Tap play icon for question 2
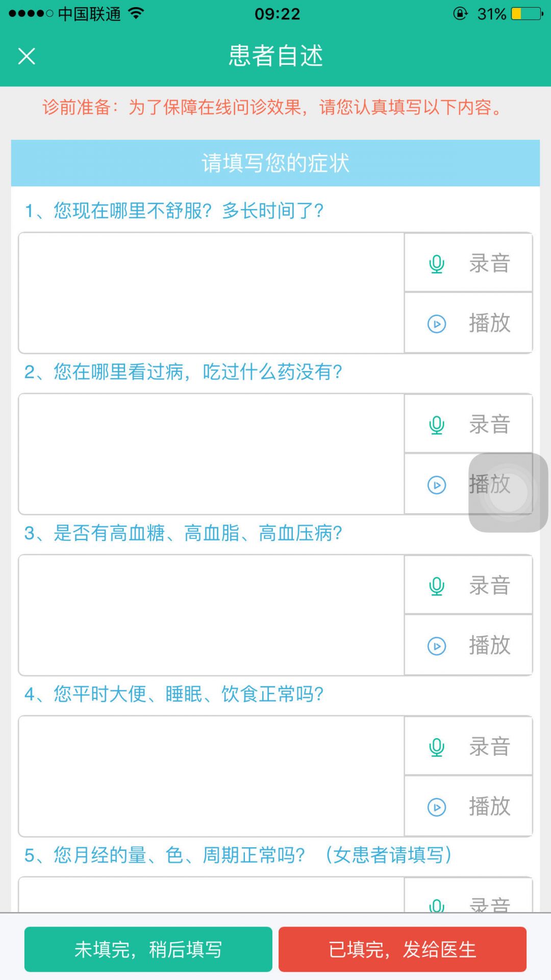The width and height of the screenshot is (551, 980). click(437, 485)
